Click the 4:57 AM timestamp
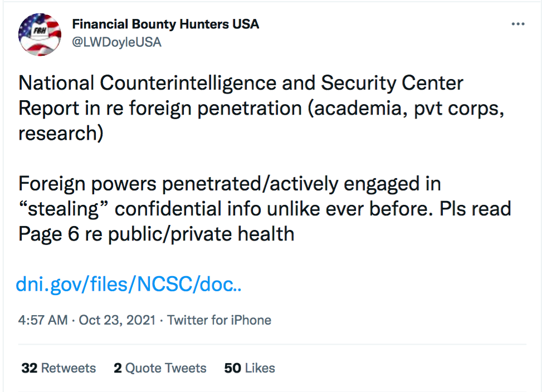The height and width of the screenshot is (392, 542). pyautogui.click(x=43, y=320)
